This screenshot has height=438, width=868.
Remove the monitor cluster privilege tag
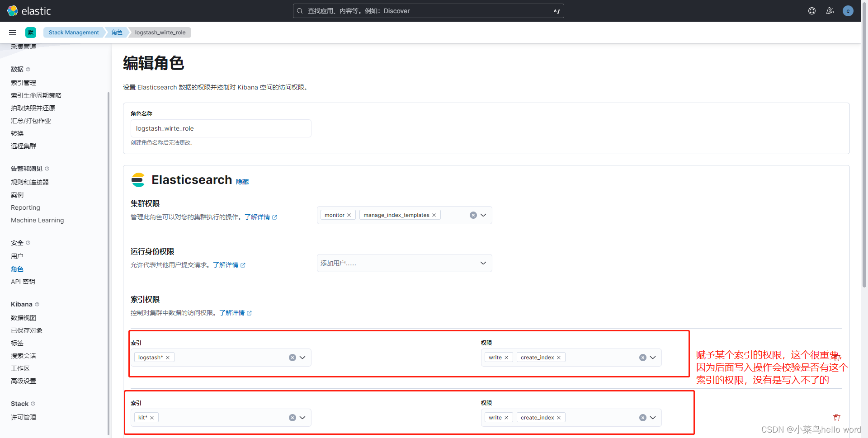(349, 215)
